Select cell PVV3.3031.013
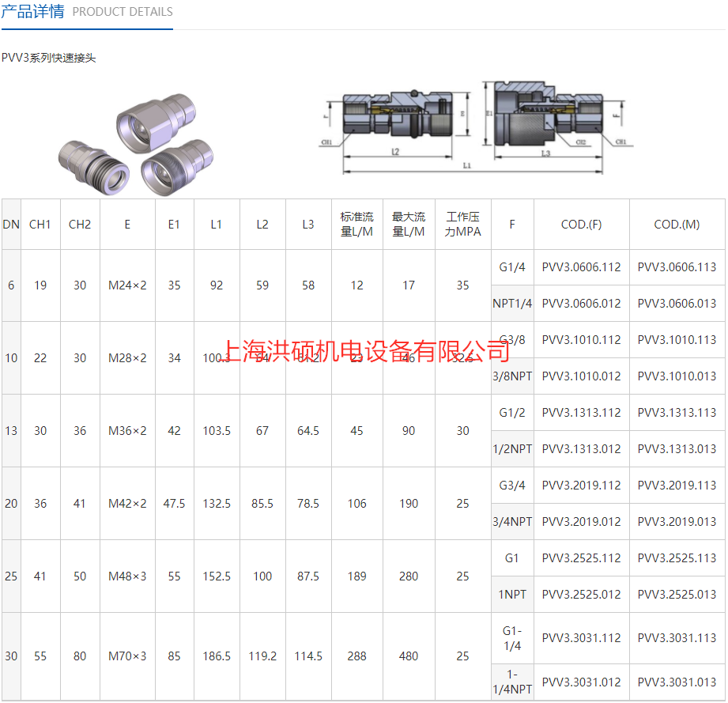The image size is (728, 703). 677,682
